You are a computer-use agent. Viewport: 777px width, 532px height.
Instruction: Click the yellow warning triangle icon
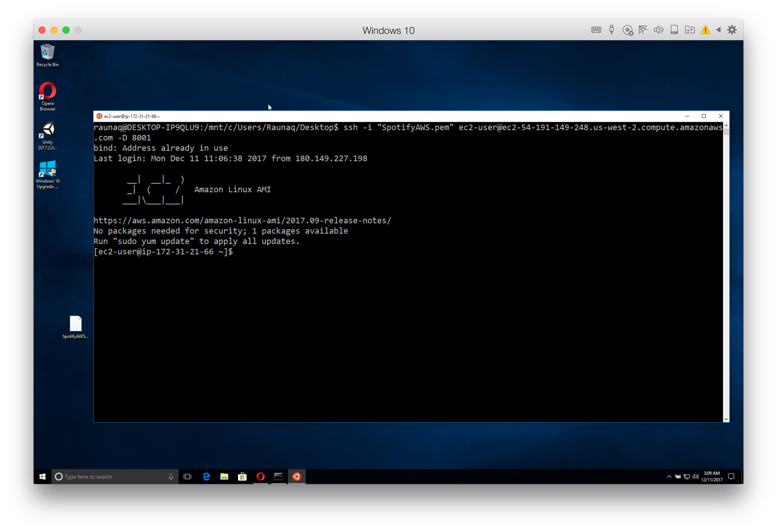(x=705, y=30)
